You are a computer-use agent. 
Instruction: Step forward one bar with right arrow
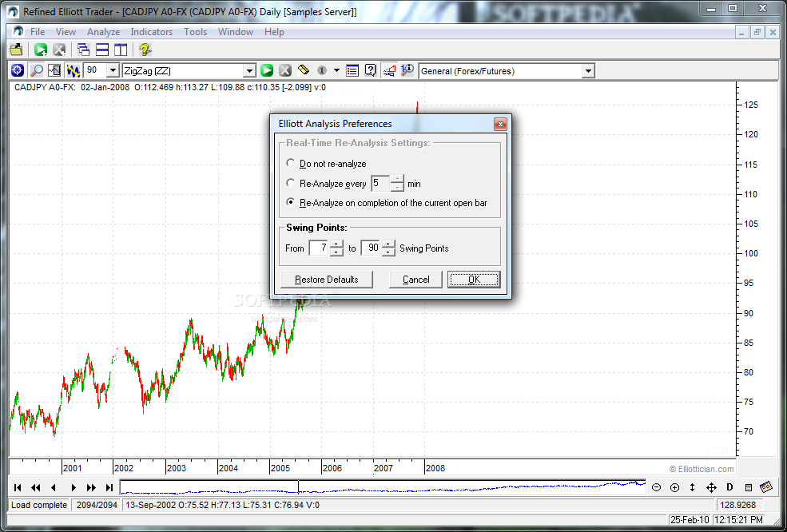coord(74,487)
